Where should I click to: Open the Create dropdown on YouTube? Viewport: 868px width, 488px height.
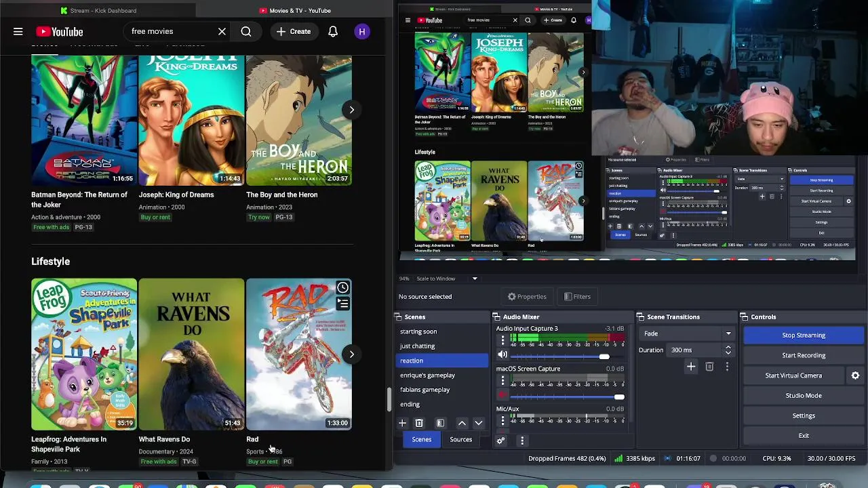pyautogui.click(x=293, y=31)
